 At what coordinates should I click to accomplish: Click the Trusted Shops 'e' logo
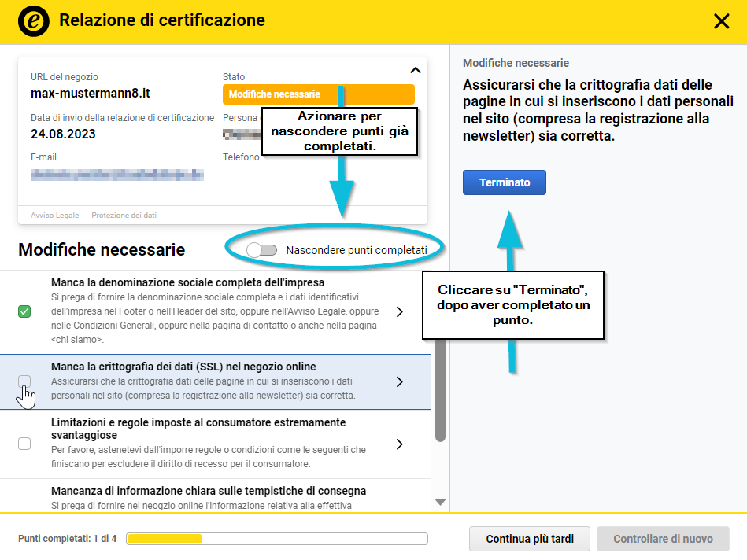[33, 21]
